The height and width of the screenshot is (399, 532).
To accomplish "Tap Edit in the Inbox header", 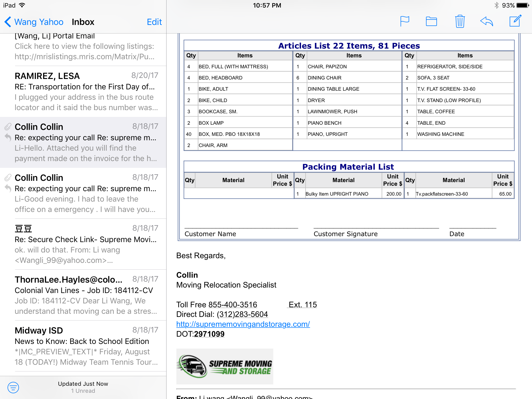I will click(154, 22).
